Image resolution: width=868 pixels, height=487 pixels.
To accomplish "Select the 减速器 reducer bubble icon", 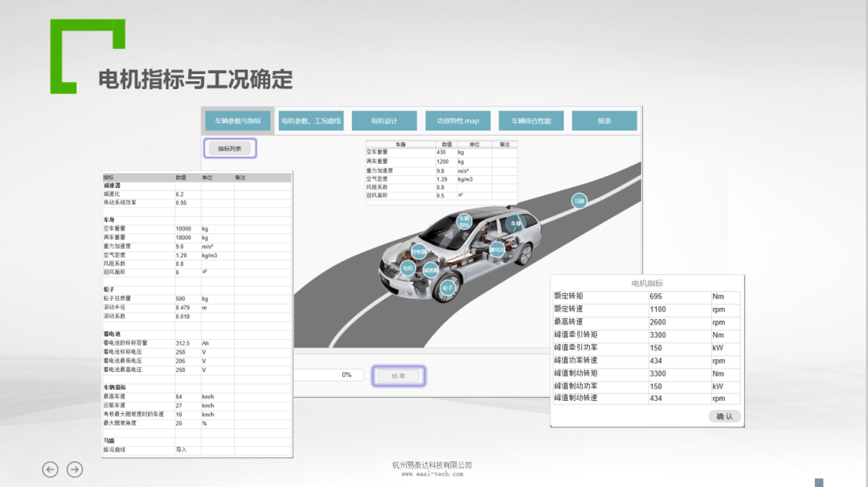I will 431,270.
